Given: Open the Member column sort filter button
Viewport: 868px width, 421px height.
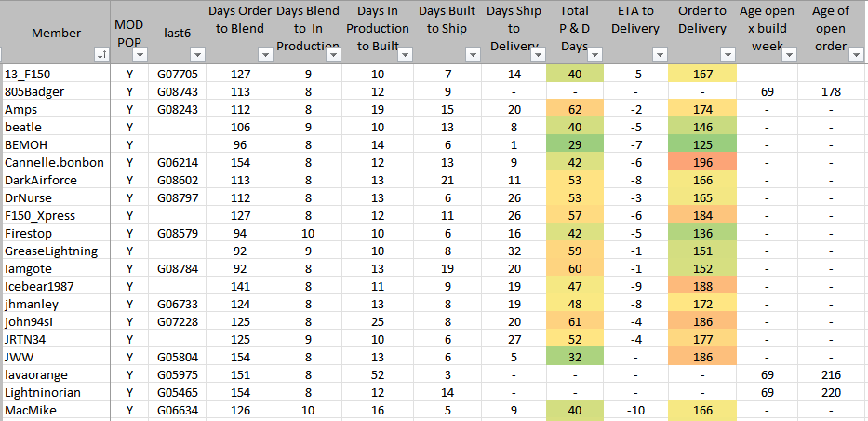Looking at the screenshot, I should click(x=102, y=55).
